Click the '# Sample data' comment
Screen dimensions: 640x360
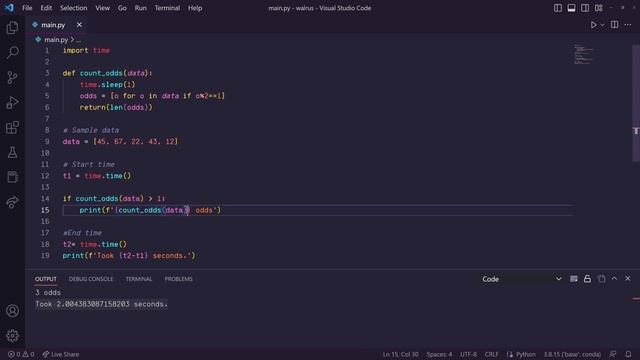tap(91, 130)
